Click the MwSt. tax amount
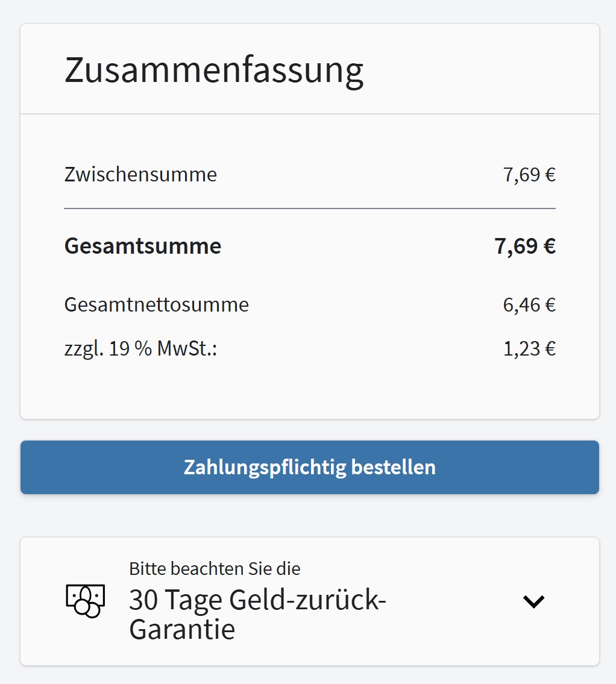616x684 pixels. click(529, 348)
